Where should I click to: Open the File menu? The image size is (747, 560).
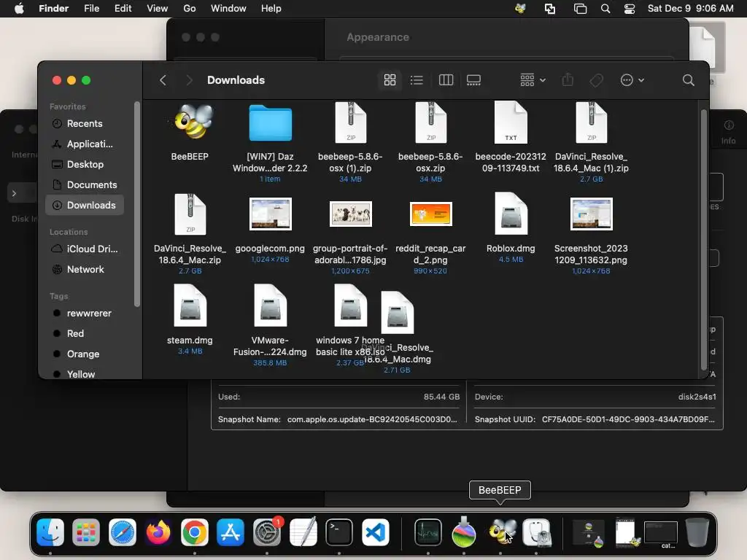[91, 9]
